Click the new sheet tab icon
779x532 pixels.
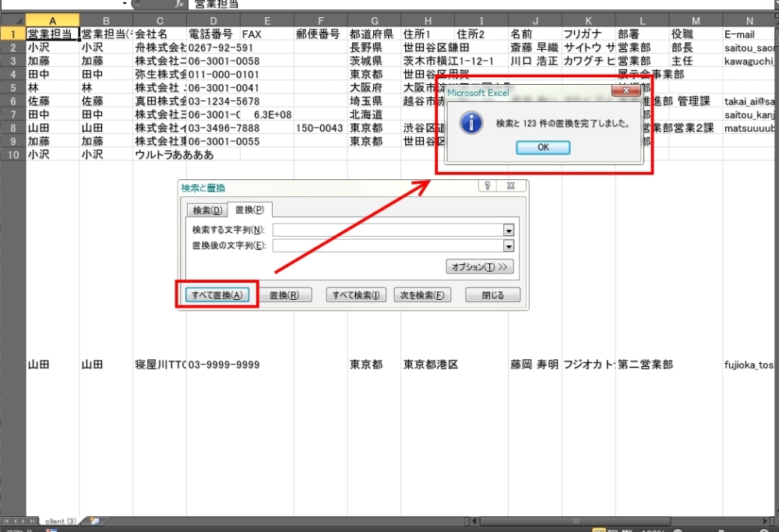point(94,520)
